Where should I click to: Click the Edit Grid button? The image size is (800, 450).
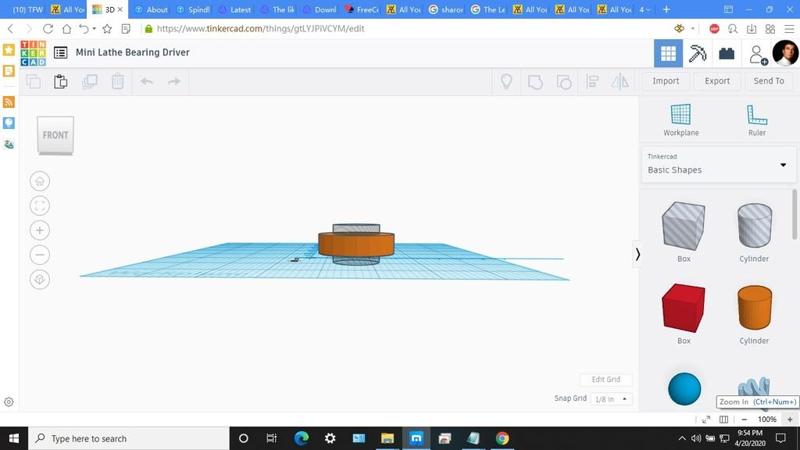606,380
